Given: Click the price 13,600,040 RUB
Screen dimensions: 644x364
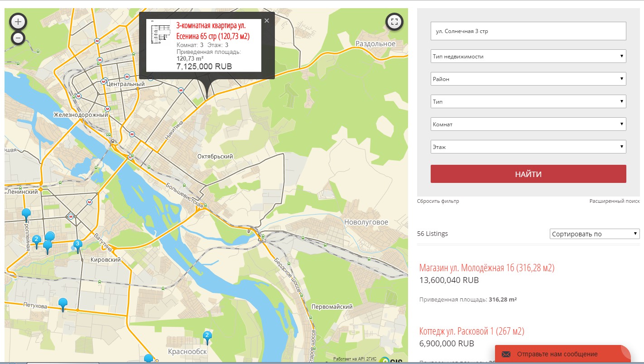Looking at the screenshot, I should pyautogui.click(x=449, y=280).
